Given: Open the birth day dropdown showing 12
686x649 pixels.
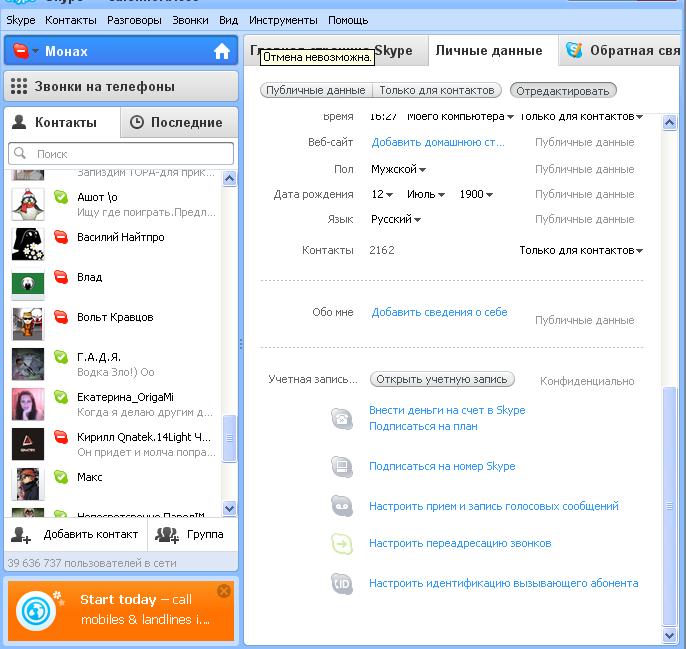Looking at the screenshot, I should pos(382,194).
